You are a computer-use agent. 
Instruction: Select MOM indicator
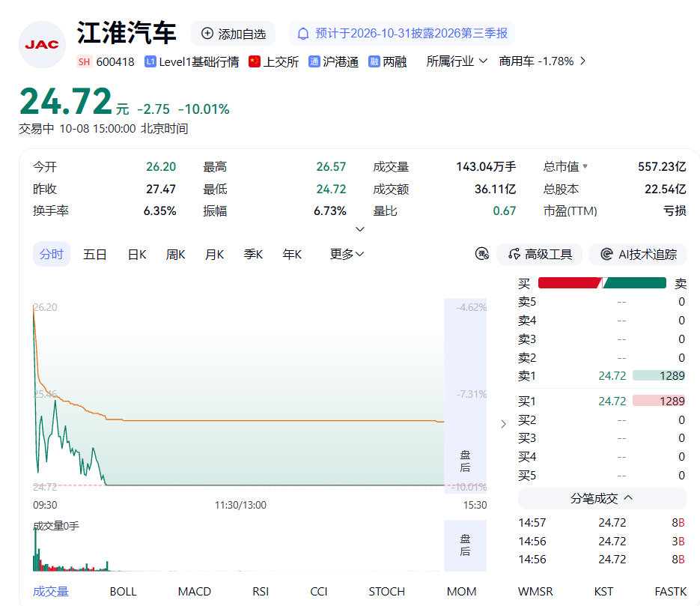point(462,591)
